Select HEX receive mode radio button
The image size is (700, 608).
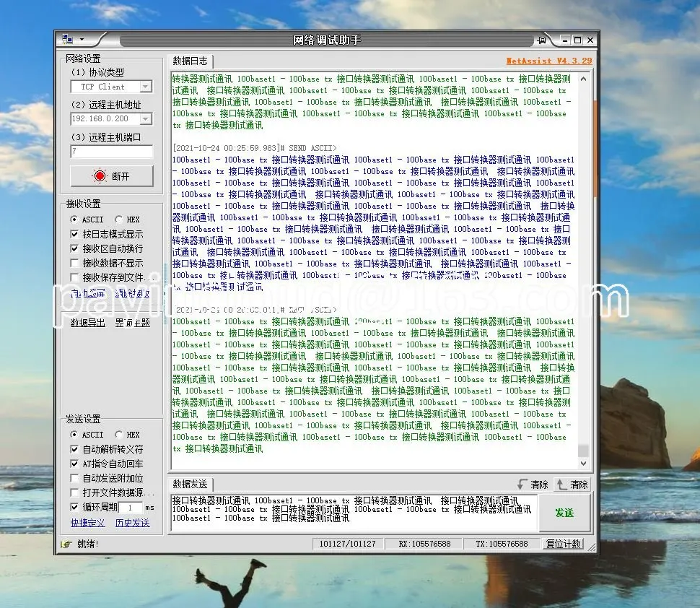(118, 220)
